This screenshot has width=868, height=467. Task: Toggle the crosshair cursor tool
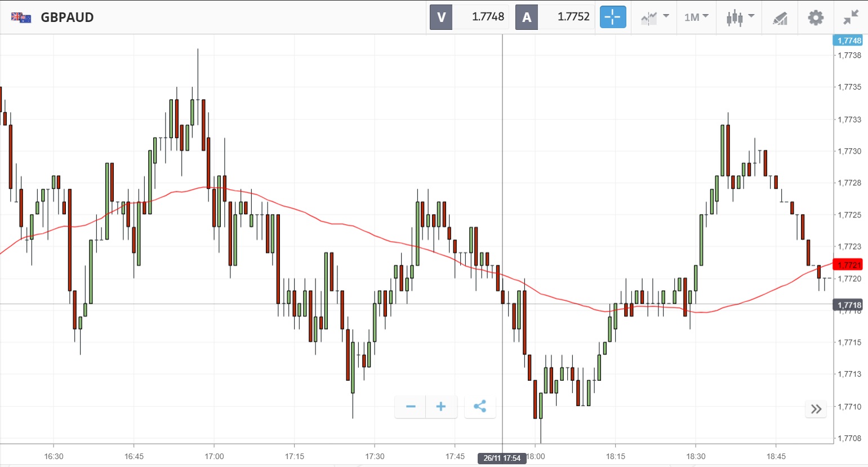click(612, 17)
